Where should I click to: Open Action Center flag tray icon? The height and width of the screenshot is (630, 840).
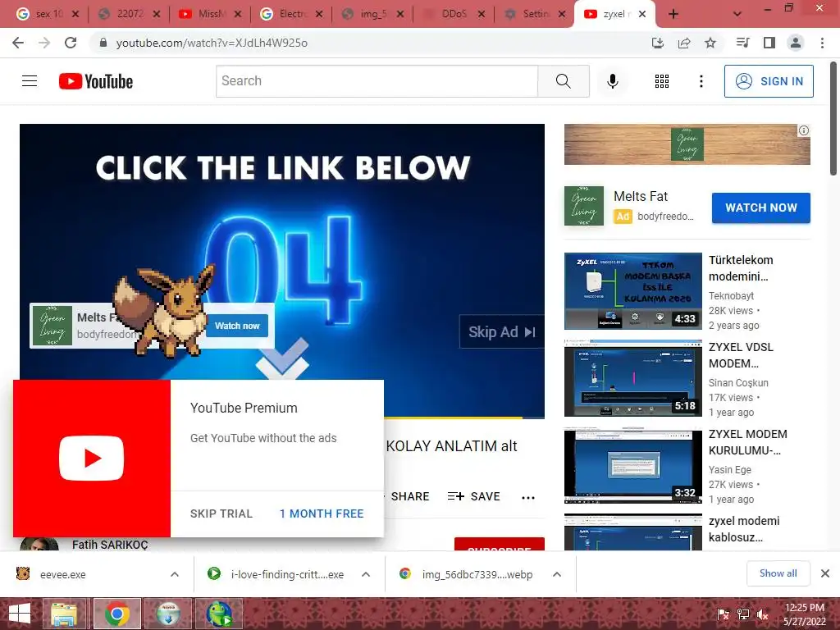click(723, 614)
